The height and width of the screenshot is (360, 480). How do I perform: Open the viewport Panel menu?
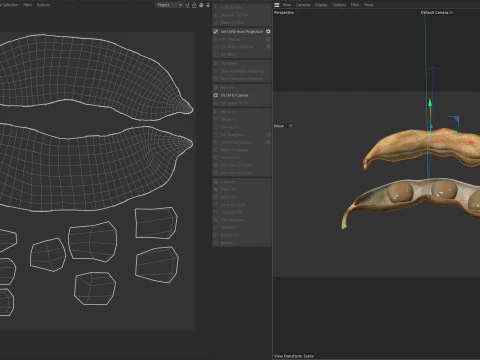(x=368, y=5)
